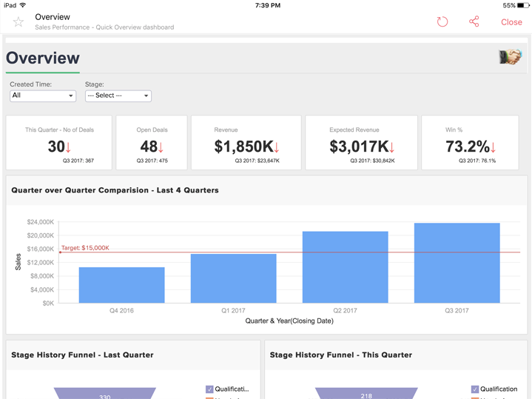The image size is (532, 399).
Task: Close the dashboard view
Action: 511,22
